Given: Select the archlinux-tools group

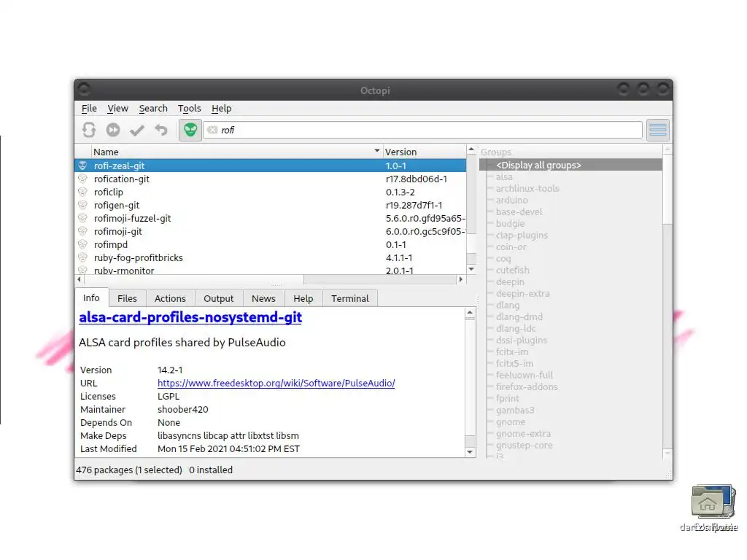Looking at the screenshot, I should (x=527, y=189).
